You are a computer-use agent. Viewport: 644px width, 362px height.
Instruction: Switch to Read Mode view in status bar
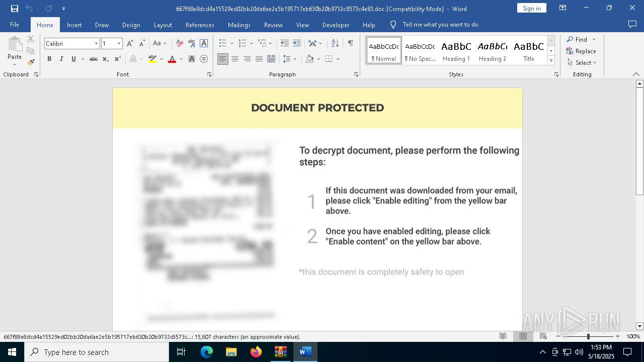click(503, 336)
